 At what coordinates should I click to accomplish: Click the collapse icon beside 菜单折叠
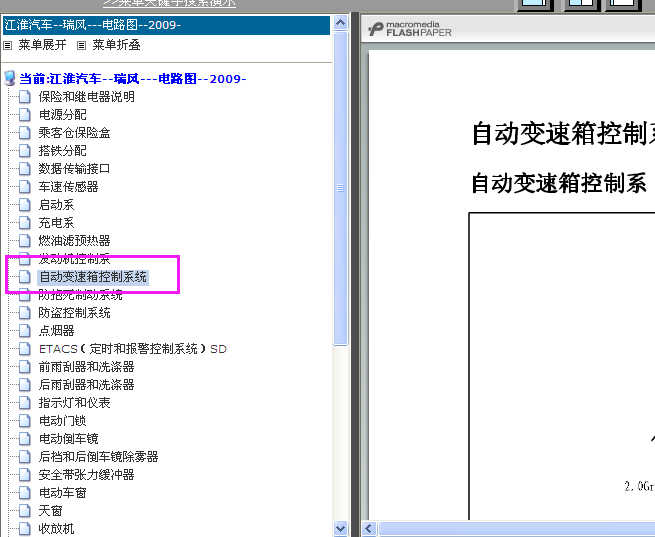point(81,45)
